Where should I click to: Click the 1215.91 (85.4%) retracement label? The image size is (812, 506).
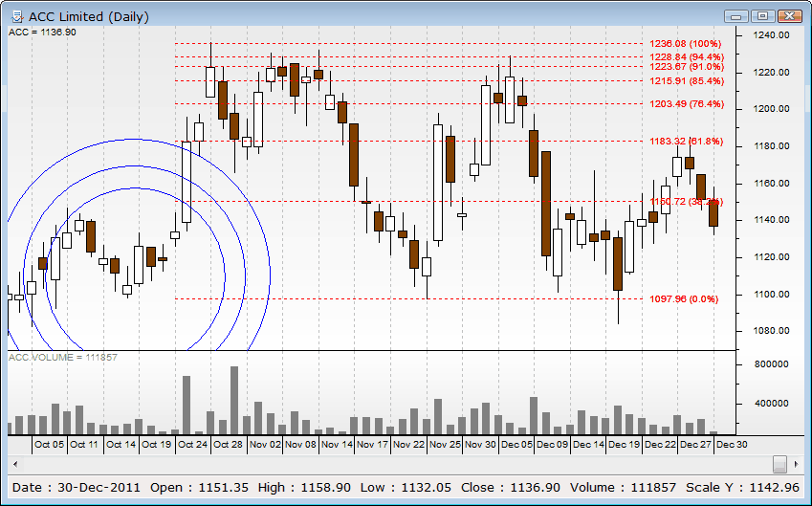coord(686,81)
